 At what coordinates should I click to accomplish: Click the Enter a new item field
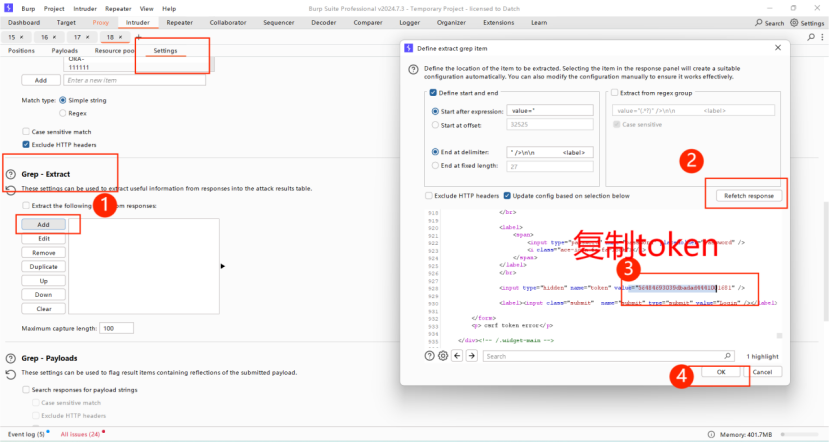[x=134, y=80]
